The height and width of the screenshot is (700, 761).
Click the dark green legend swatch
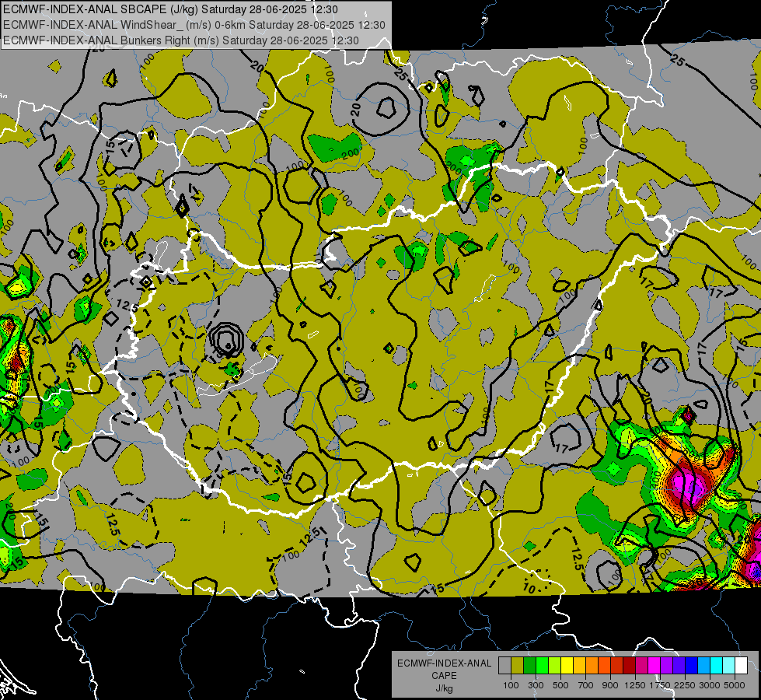530,666
